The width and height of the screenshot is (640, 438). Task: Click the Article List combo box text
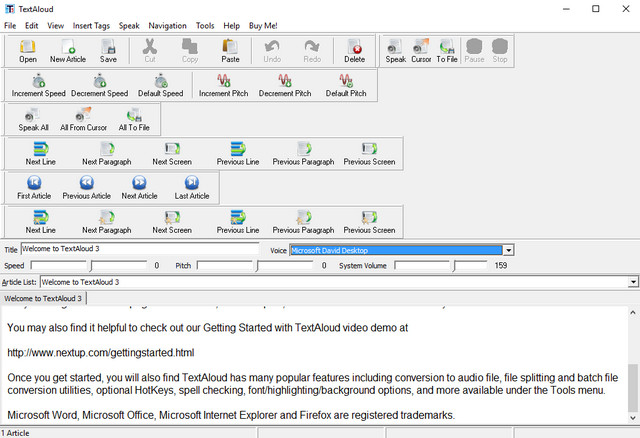point(80,282)
